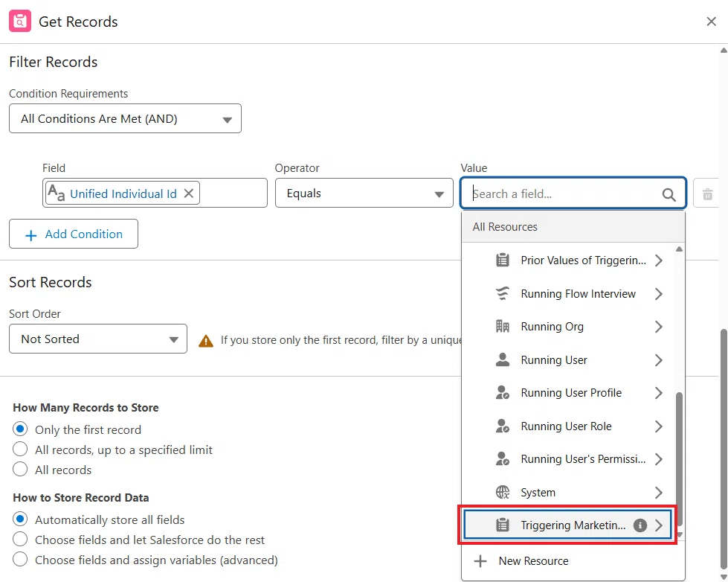Click the Running Flow Interview flow icon

point(503,293)
